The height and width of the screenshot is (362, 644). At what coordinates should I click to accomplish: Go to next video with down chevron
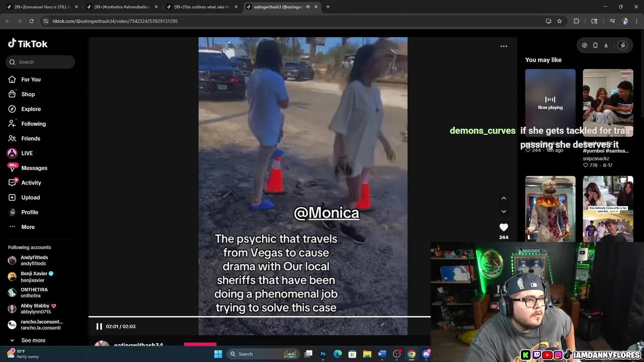pos(504,212)
